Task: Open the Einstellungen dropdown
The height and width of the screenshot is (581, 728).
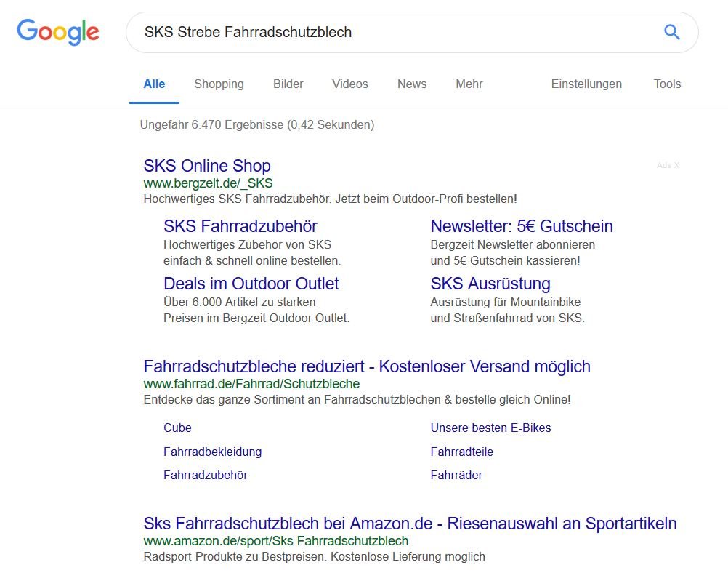Action: [x=586, y=84]
